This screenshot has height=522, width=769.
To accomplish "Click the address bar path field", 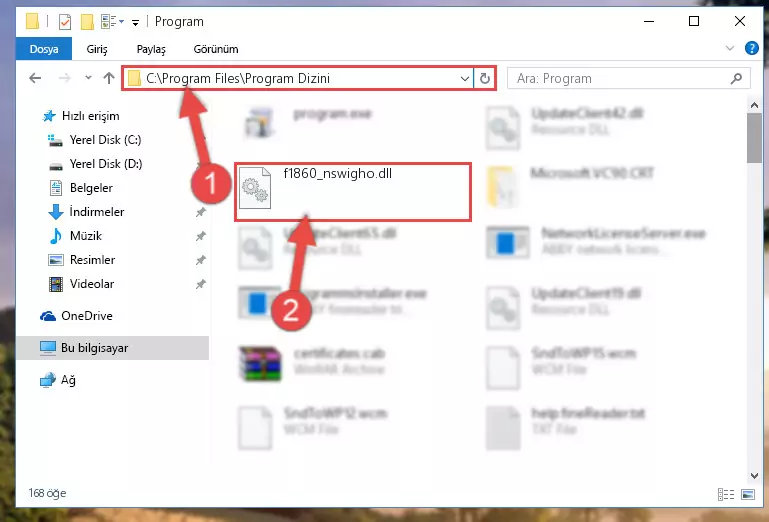I will [x=298, y=78].
